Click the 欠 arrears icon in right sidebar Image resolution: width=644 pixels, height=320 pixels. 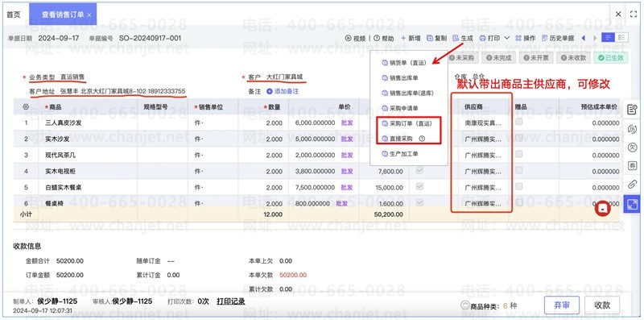(632, 148)
